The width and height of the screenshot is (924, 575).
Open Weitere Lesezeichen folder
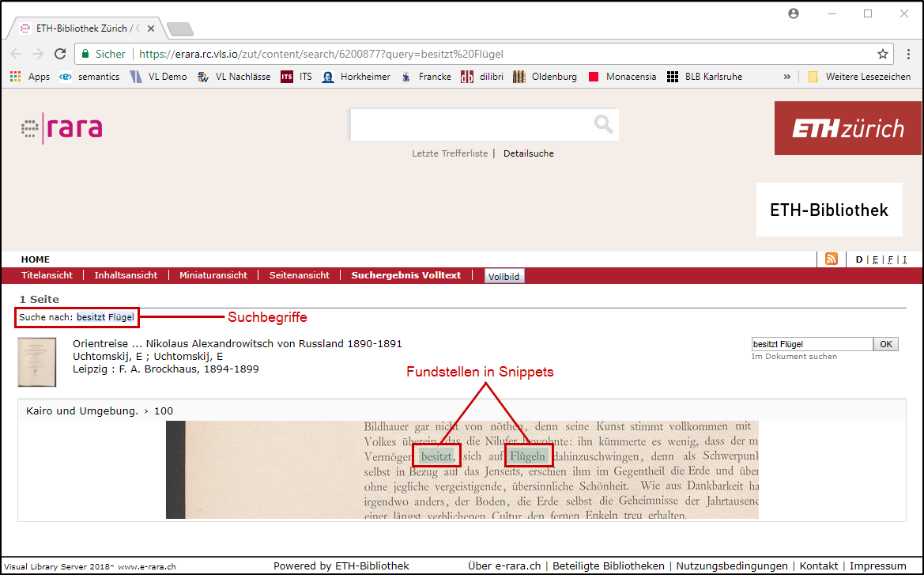pos(858,77)
